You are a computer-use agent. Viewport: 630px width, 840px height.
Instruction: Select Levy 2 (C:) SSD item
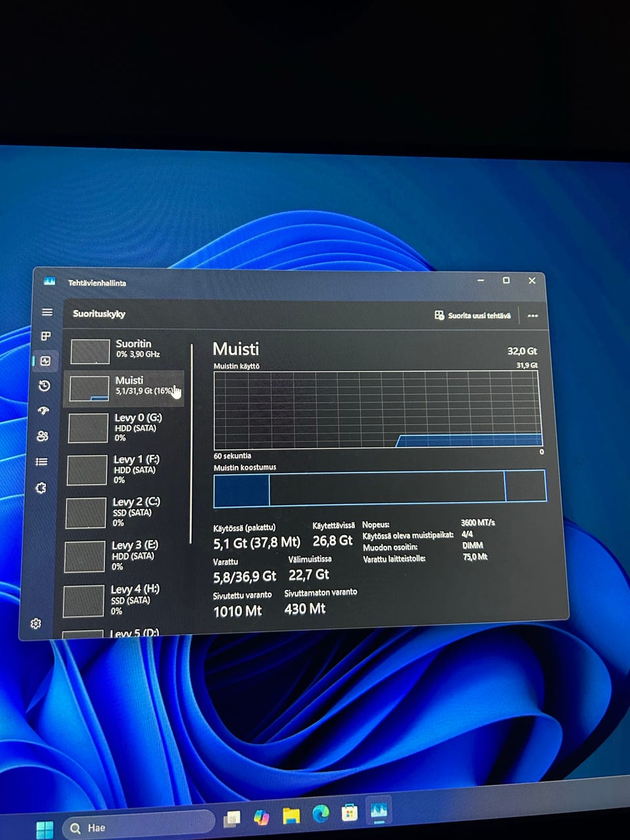coord(122,512)
